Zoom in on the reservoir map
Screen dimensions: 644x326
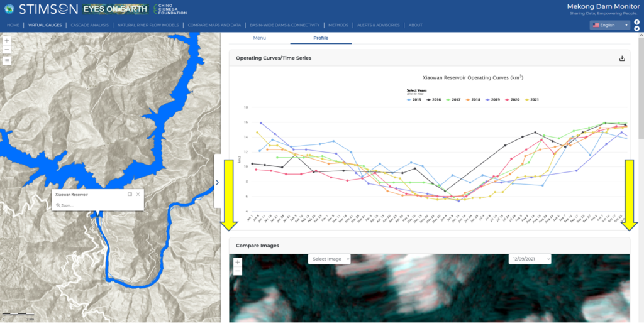click(x=6, y=40)
